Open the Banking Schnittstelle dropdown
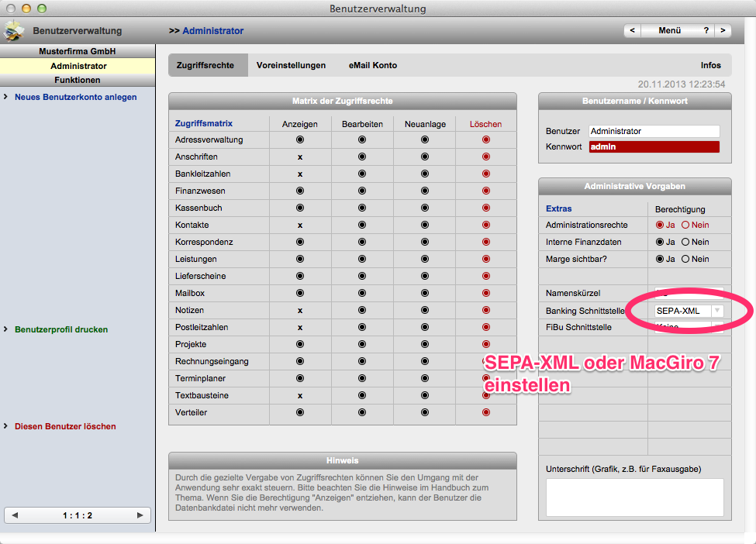The width and height of the screenshot is (756, 544). (716, 311)
